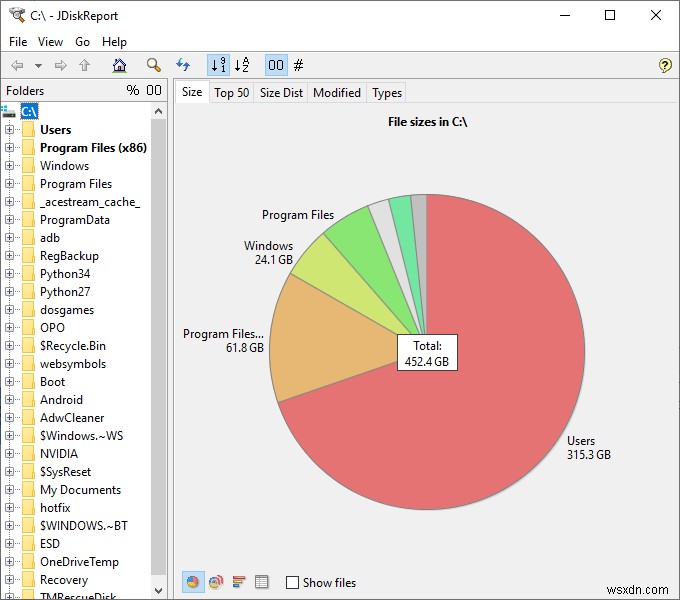Click the folder tree scroll up arrow
This screenshot has height=600, width=680.
159,111
